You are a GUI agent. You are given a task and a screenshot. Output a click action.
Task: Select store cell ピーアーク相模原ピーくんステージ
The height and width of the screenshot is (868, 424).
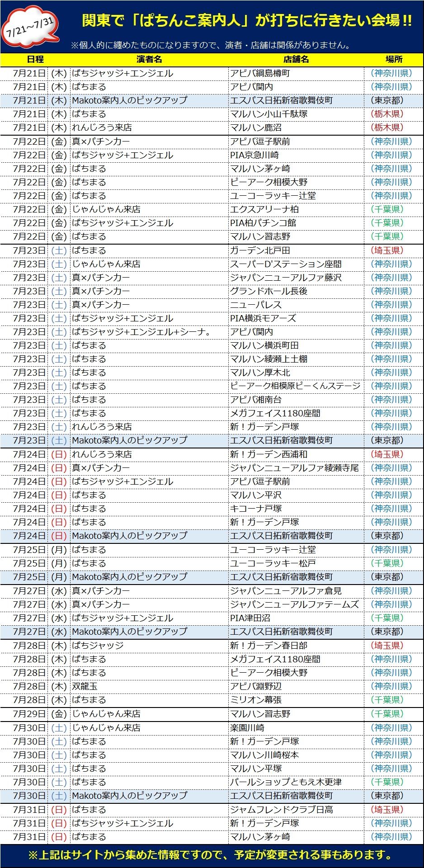(296, 386)
